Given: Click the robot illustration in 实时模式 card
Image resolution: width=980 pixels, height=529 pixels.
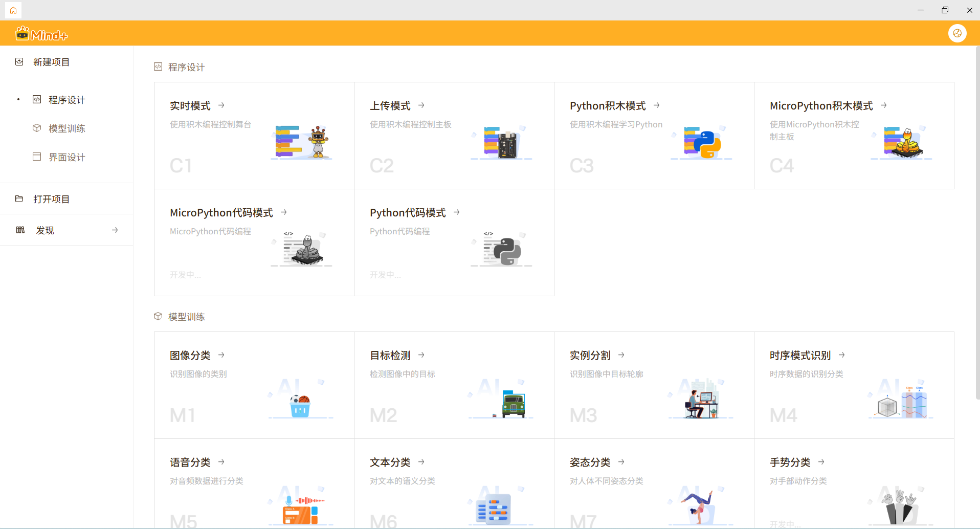Looking at the screenshot, I should pyautogui.click(x=318, y=142).
